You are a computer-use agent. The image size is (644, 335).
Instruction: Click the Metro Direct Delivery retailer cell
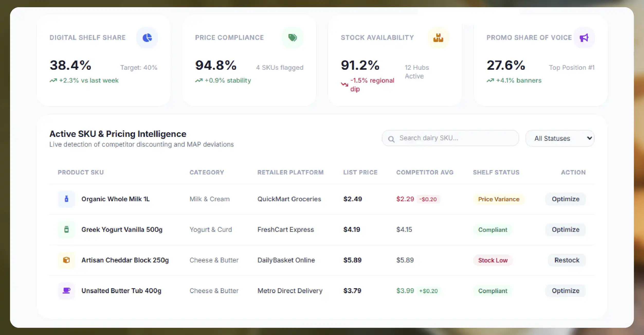pyautogui.click(x=290, y=291)
